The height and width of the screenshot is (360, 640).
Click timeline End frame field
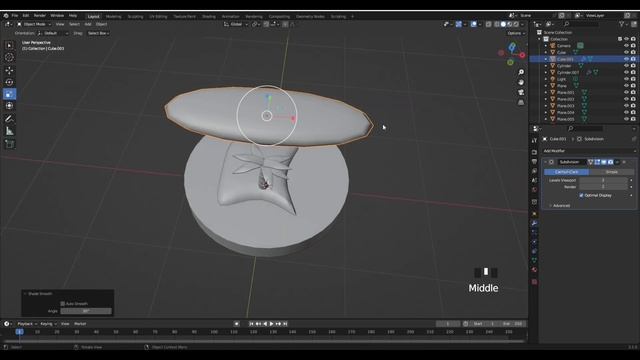tap(513, 324)
